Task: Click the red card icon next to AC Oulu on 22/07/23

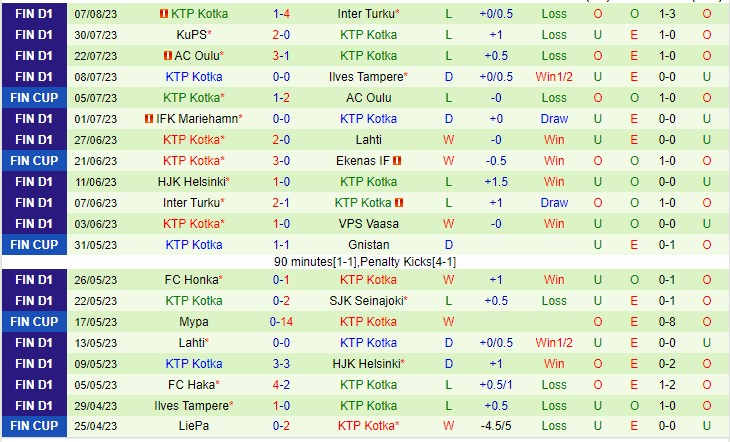Action: (x=168, y=56)
